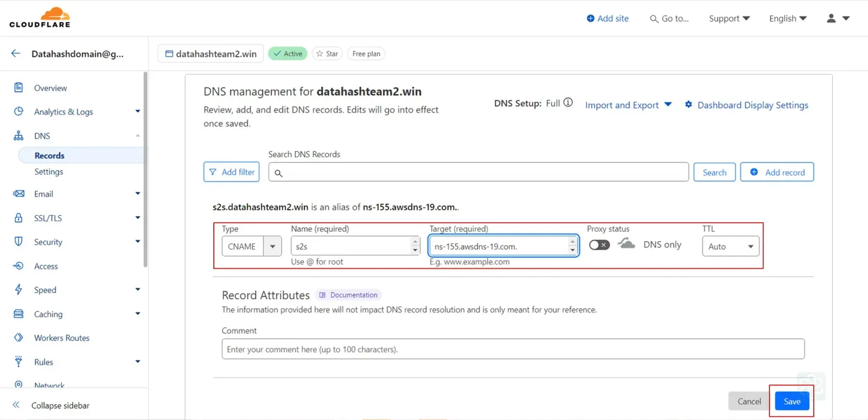
Task: Expand the Analytics & Logs section
Action: pyautogui.click(x=138, y=111)
